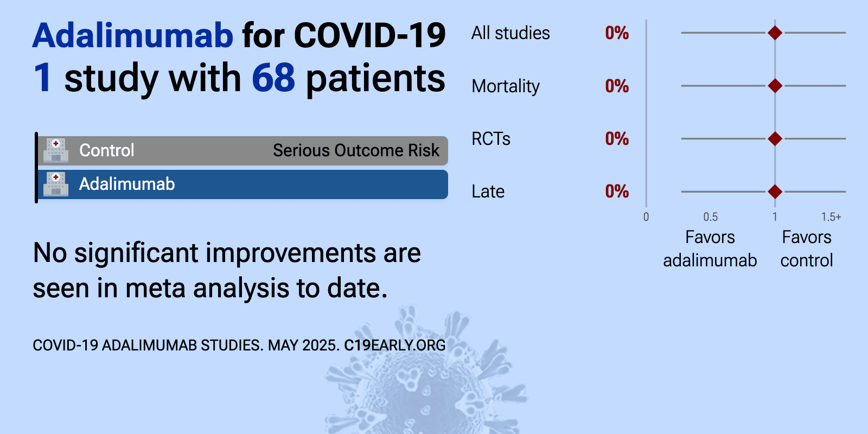Select the gray Control bar

pyautogui.click(x=243, y=151)
